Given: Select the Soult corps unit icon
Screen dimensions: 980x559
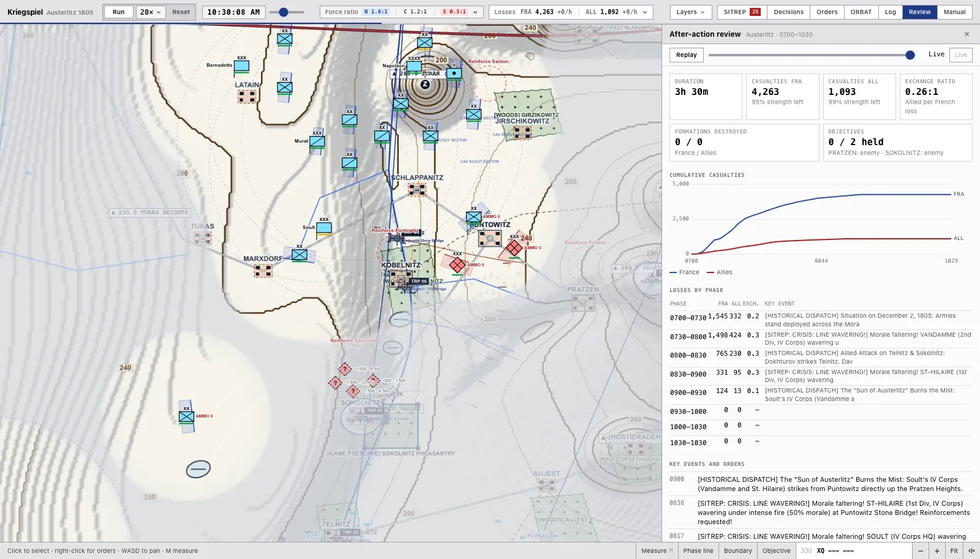Looking at the screenshot, I should click(x=324, y=228).
